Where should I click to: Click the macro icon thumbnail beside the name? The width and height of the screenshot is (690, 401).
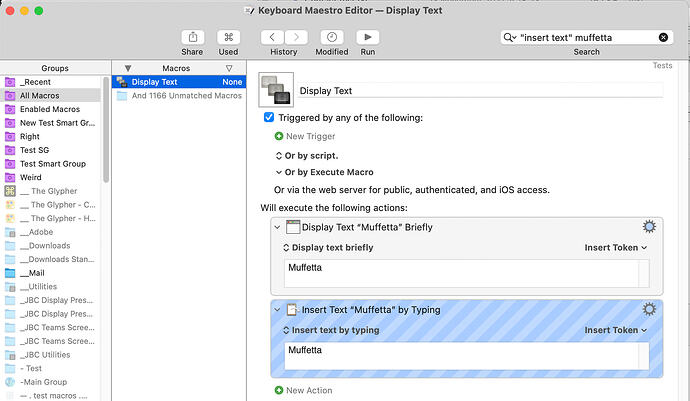pos(276,89)
